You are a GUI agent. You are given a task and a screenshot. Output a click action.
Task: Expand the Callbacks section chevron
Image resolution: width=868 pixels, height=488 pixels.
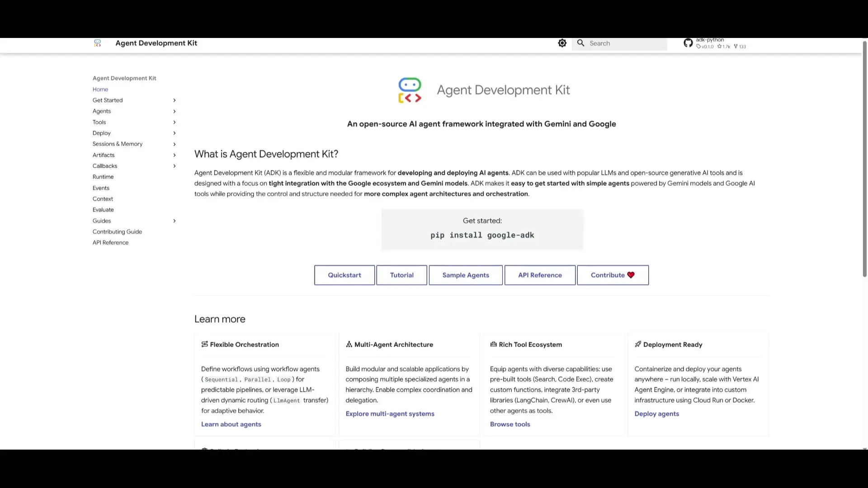click(175, 166)
